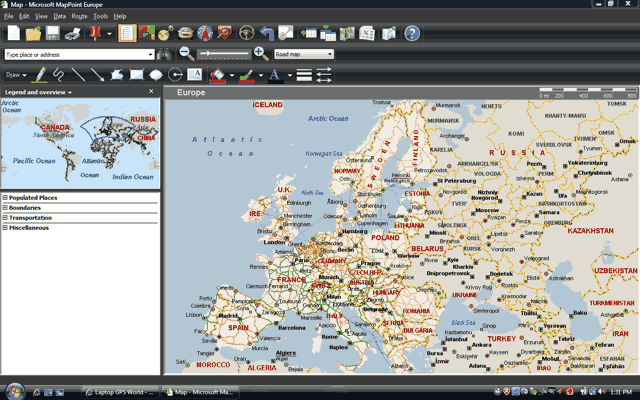The image size is (640, 400).
Task: Select the freeform shape tool
Action: click(x=117, y=75)
